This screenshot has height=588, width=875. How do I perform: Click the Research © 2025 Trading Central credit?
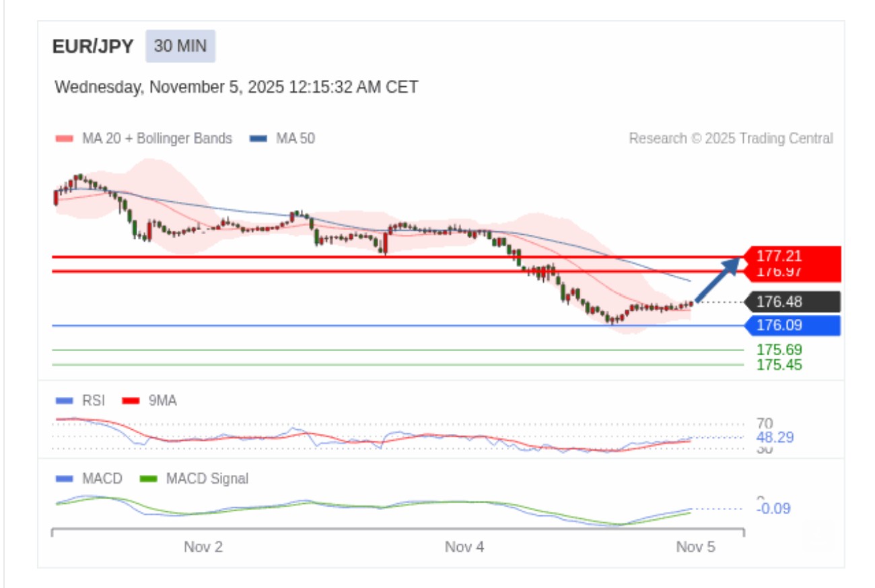(x=730, y=139)
